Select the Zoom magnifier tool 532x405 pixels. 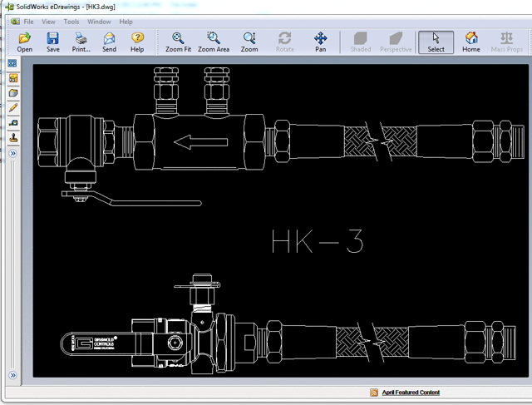(249, 42)
